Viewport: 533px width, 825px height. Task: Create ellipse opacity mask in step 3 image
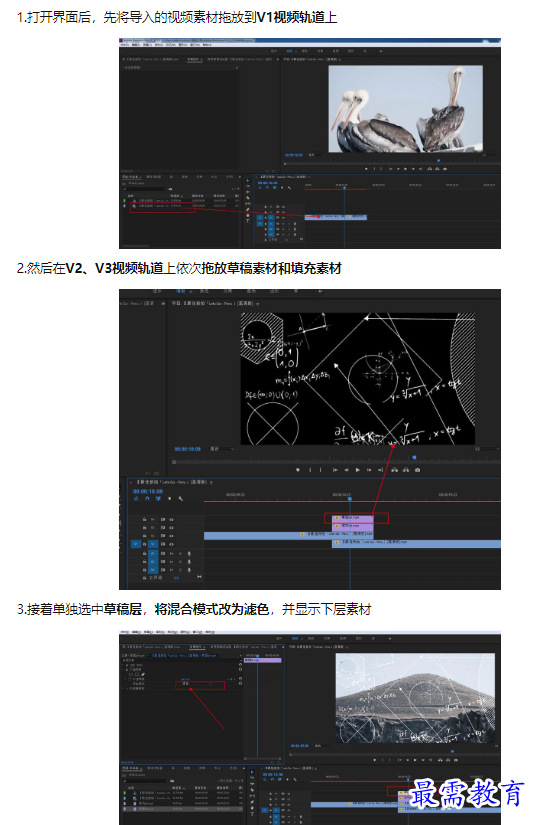[131, 675]
